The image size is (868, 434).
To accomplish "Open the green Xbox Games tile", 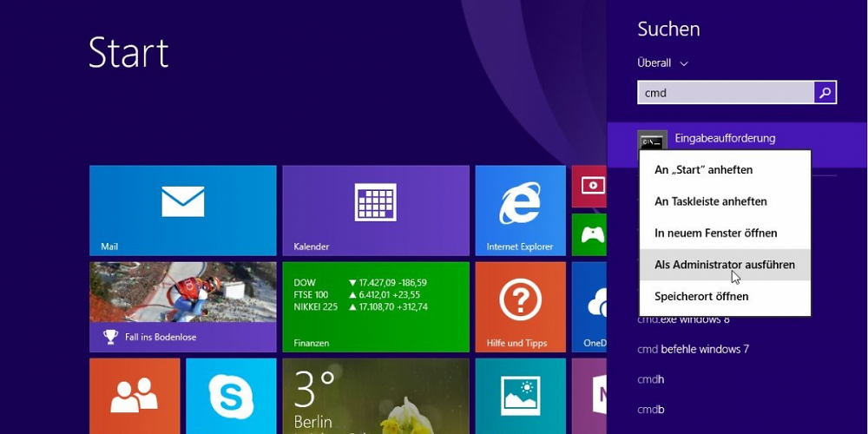I will pos(589,234).
